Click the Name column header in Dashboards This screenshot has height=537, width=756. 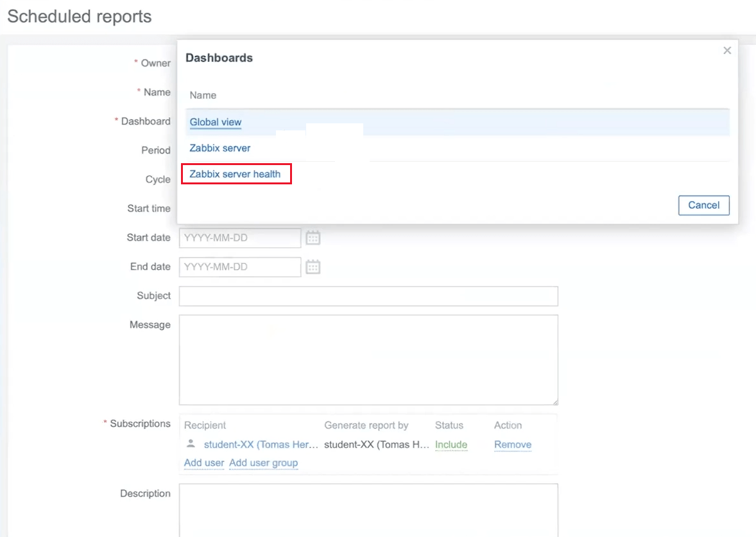[203, 95]
